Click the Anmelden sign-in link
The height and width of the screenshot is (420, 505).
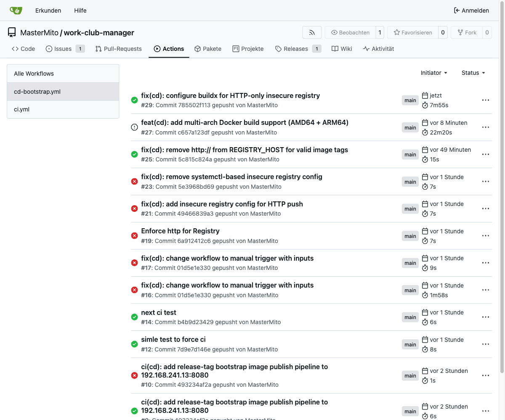471,11
